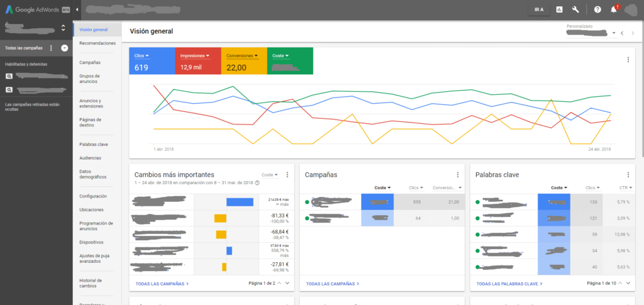
Task: Open Coste column dropdown in Palabras clave card
Action: click(559, 187)
